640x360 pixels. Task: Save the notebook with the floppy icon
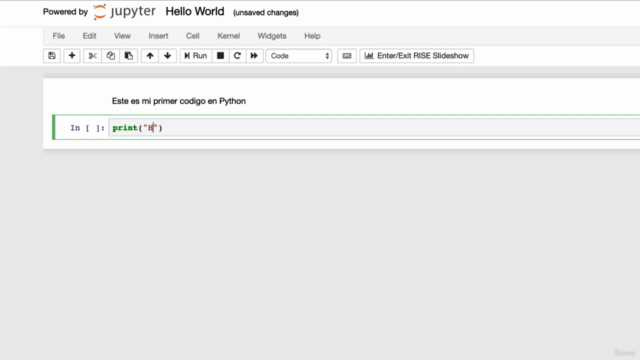point(52,56)
